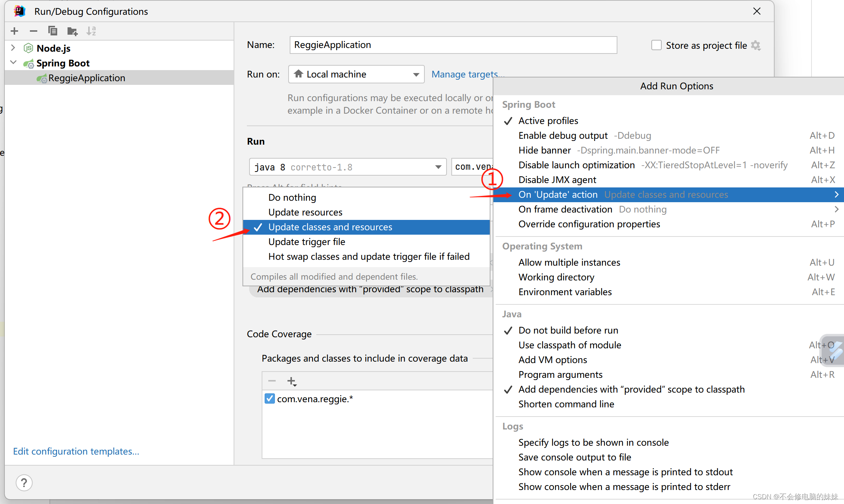The height and width of the screenshot is (504, 844).
Task: Add a new run configuration
Action: coord(14,31)
